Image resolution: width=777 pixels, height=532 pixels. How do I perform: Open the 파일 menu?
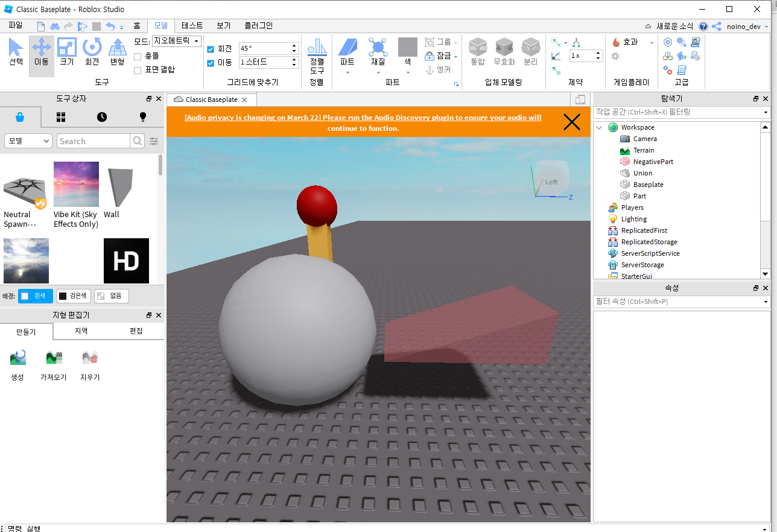[15, 26]
